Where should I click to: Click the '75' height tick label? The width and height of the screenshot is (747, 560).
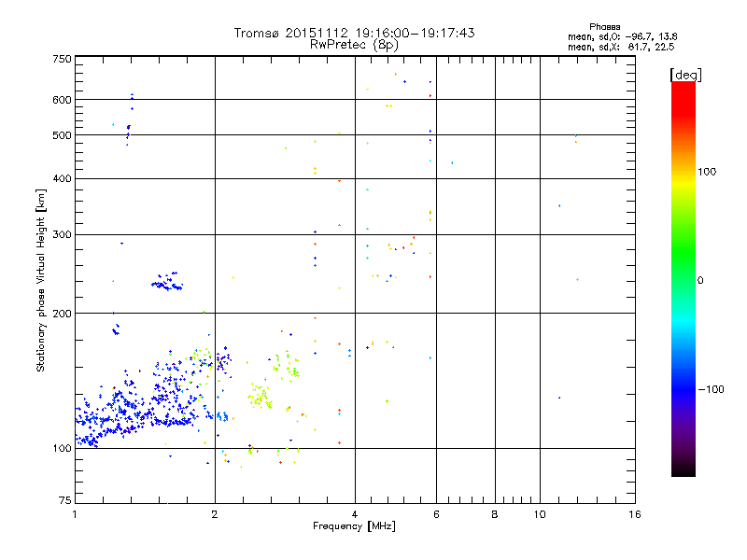(65, 500)
